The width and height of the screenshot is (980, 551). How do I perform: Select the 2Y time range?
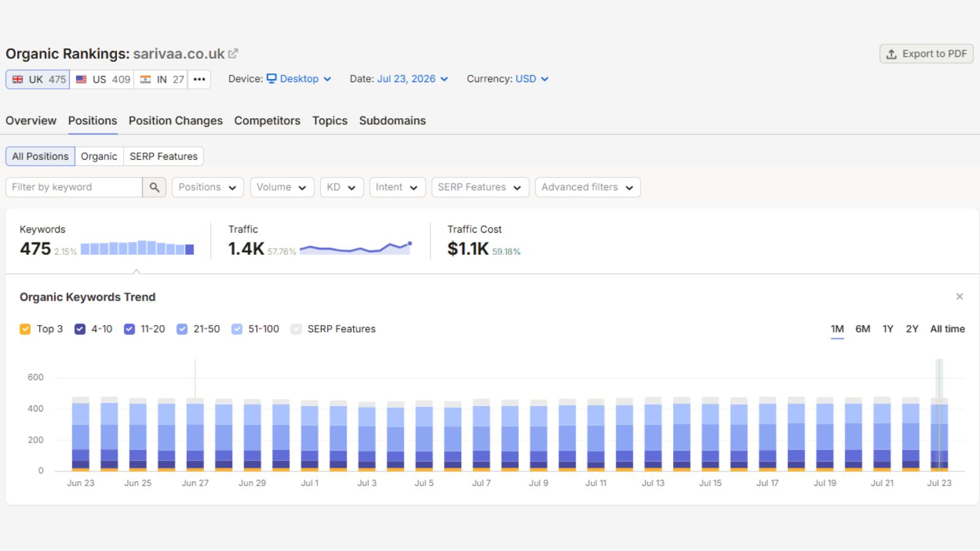click(x=912, y=329)
